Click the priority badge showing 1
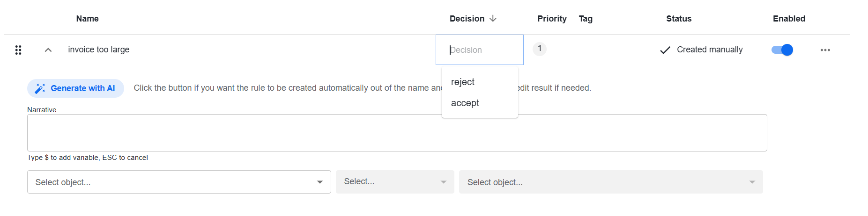This screenshot has width=868, height=216. click(540, 49)
